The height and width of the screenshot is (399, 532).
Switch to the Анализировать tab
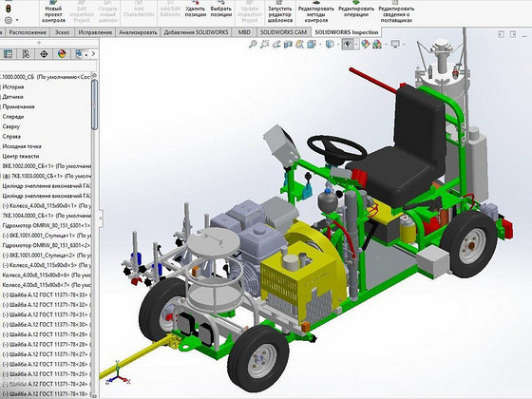(x=138, y=32)
